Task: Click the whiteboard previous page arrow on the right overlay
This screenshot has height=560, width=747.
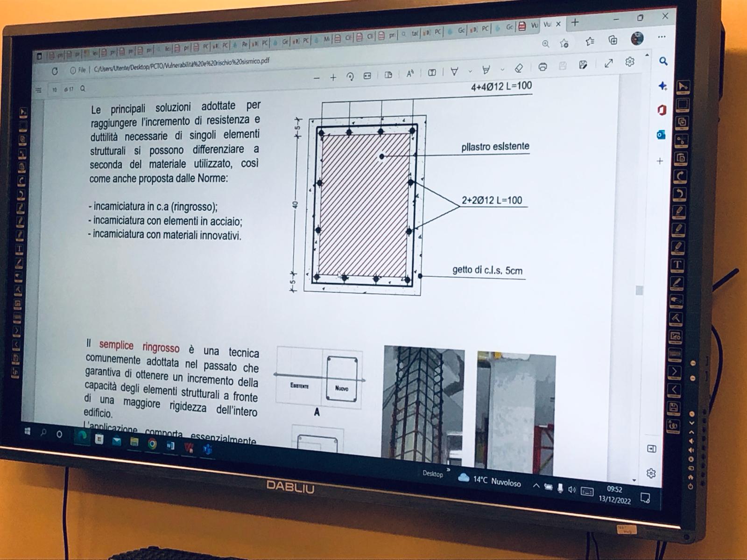Action: pyautogui.click(x=674, y=389)
